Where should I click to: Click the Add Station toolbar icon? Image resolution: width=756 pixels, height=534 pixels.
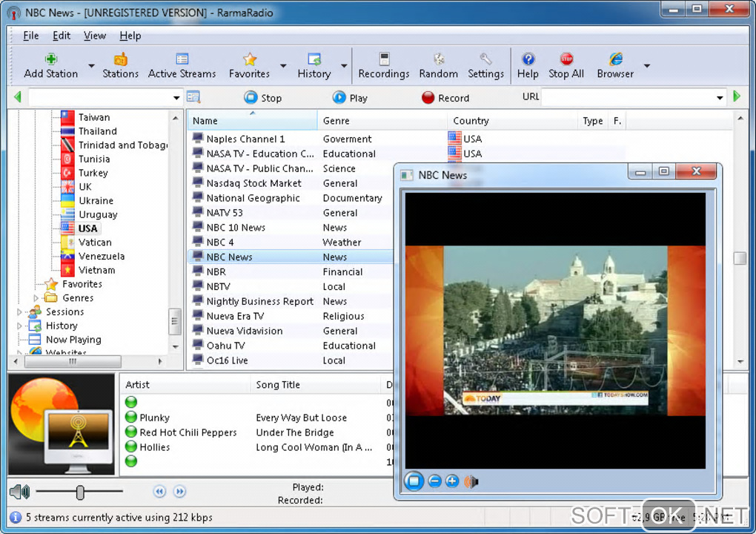pos(50,59)
